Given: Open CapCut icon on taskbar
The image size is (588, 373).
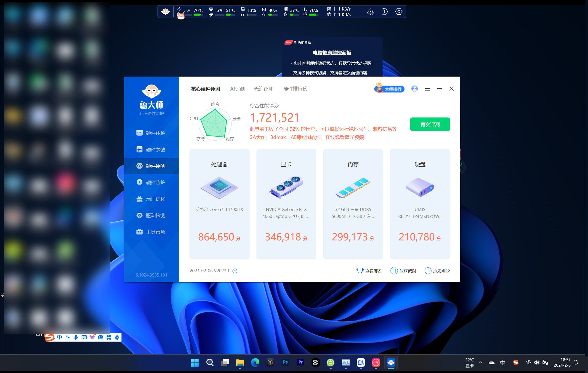Looking at the screenshot, I should (x=316, y=362).
